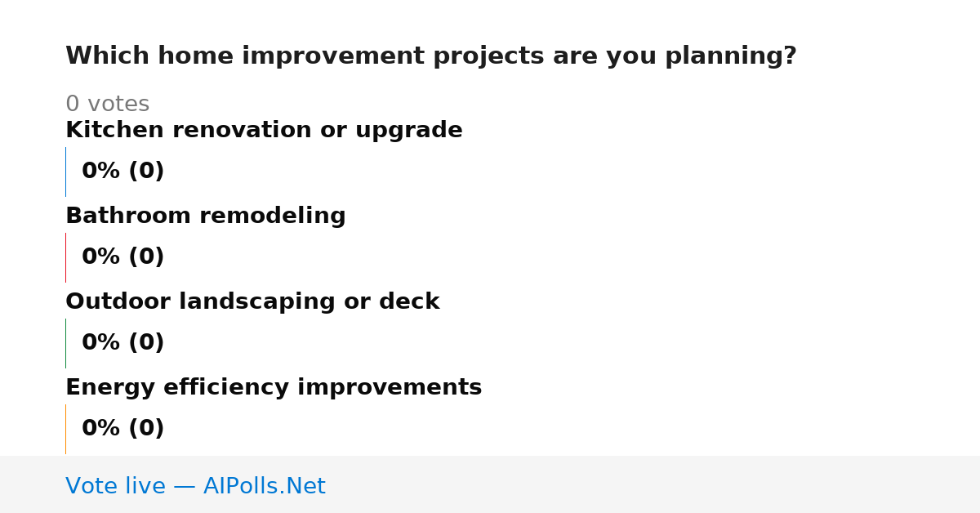Click the 0 votes total count
The width and height of the screenshot is (980, 513).
[x=107, y=105]
